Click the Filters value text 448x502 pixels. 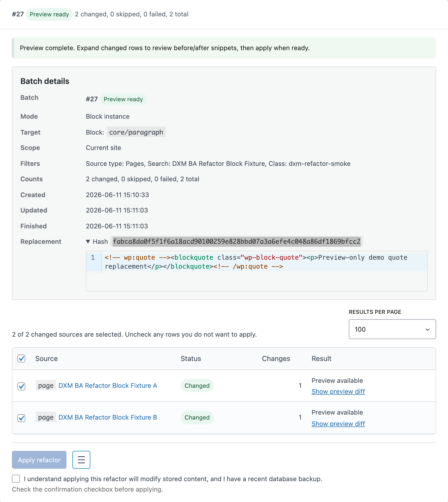[x=218, y=164]
